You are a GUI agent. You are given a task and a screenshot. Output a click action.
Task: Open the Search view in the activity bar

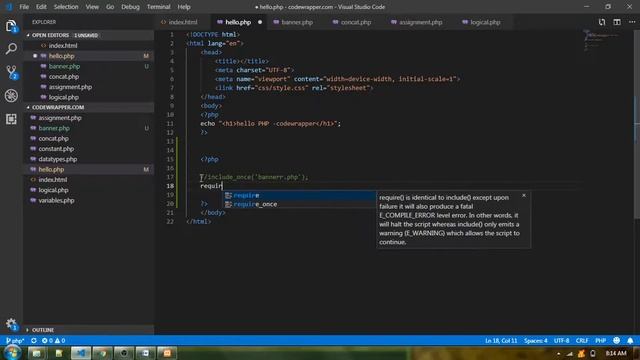11,49
